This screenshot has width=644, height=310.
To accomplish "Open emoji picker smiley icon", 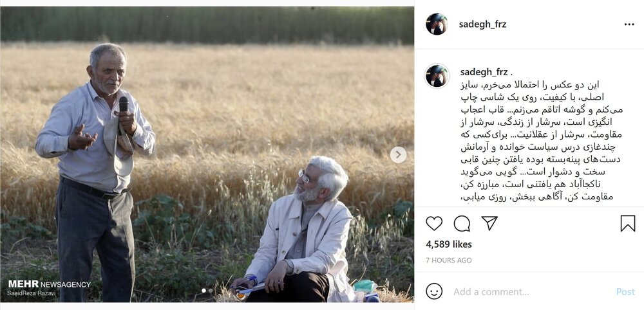I will (434, 291).
